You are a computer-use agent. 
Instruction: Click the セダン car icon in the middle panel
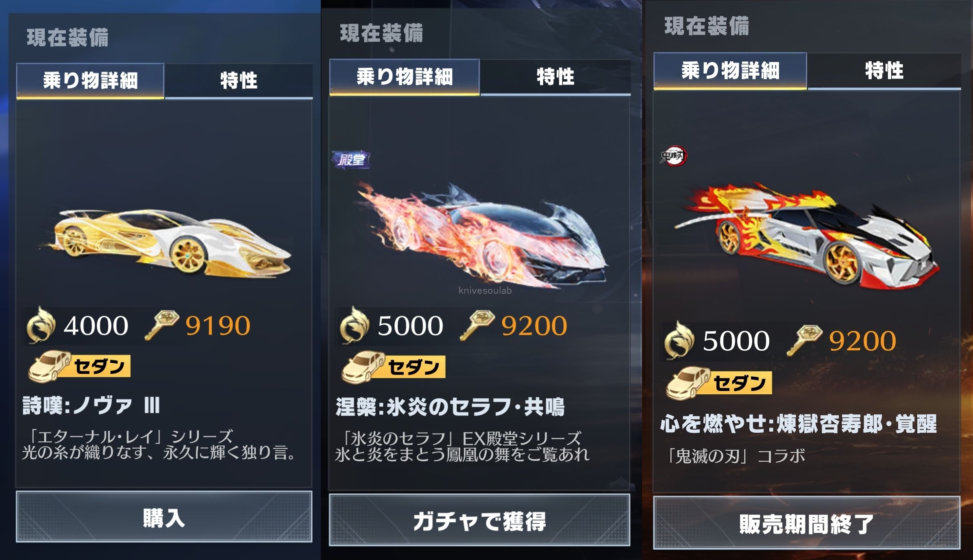coord(364,367)
